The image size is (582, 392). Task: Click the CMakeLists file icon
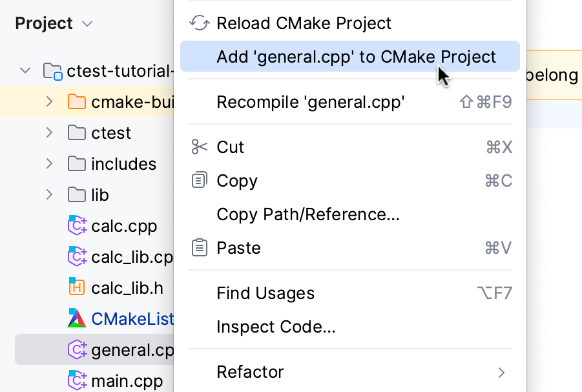pos(77,318)
